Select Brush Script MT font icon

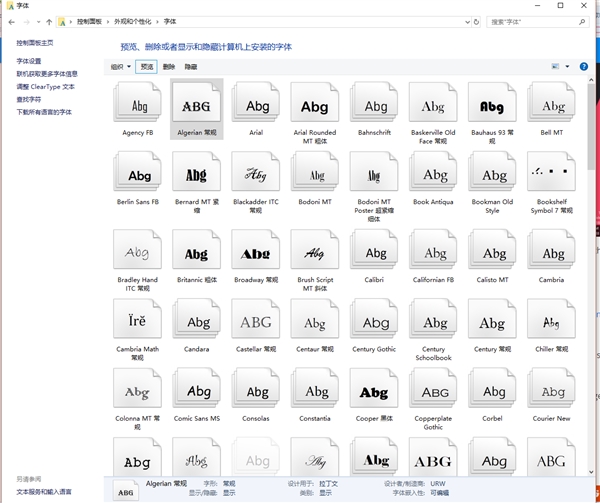315,249
